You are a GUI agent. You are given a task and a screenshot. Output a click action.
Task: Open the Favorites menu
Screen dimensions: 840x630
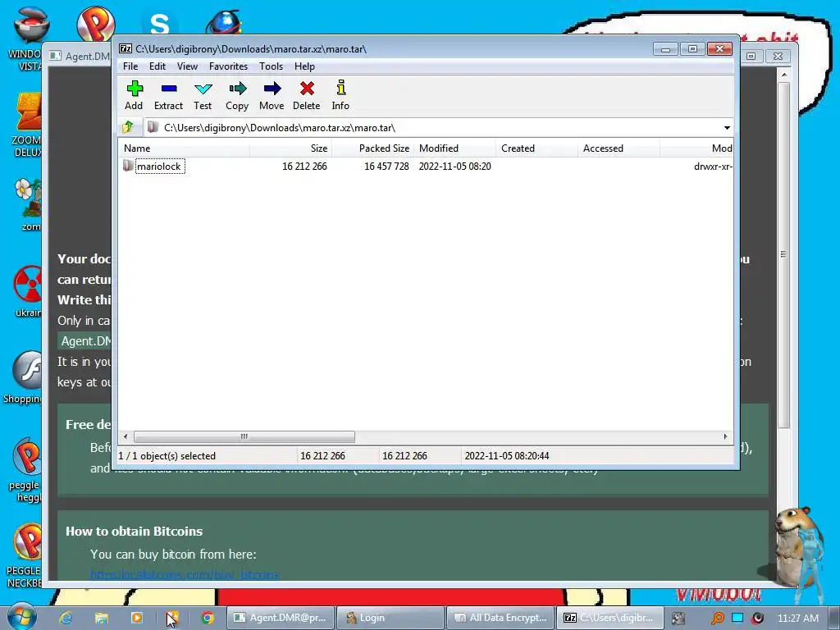pos(228,66)
